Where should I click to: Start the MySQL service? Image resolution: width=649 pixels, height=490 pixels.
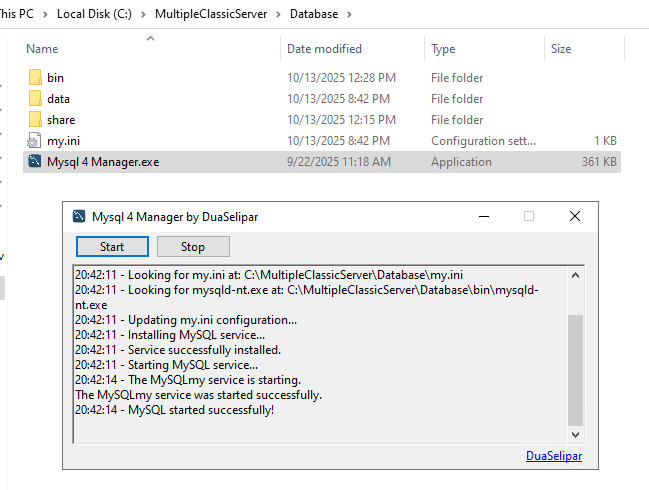point(112,247)
